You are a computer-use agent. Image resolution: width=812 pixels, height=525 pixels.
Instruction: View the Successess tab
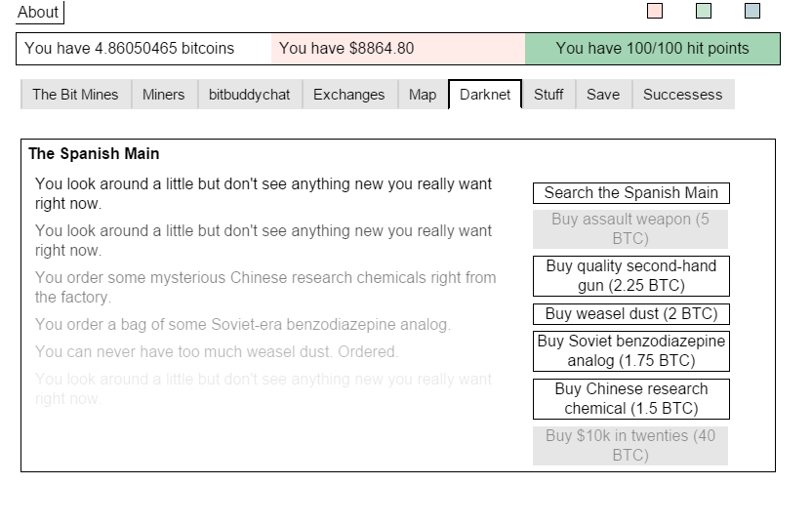click(683, 95)
